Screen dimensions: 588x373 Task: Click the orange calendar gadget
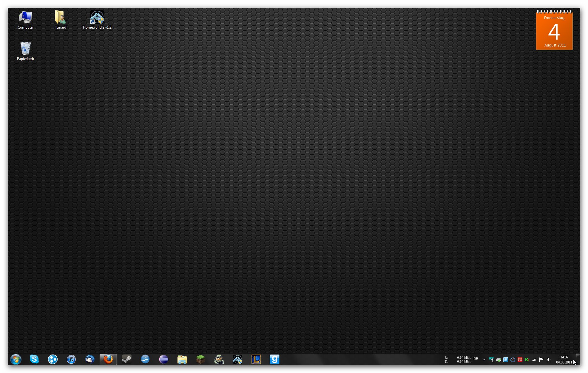554,31
